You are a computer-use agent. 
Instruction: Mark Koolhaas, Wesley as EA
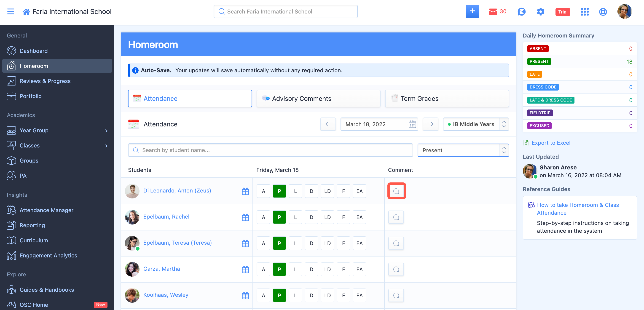click(x=359, y=296)
